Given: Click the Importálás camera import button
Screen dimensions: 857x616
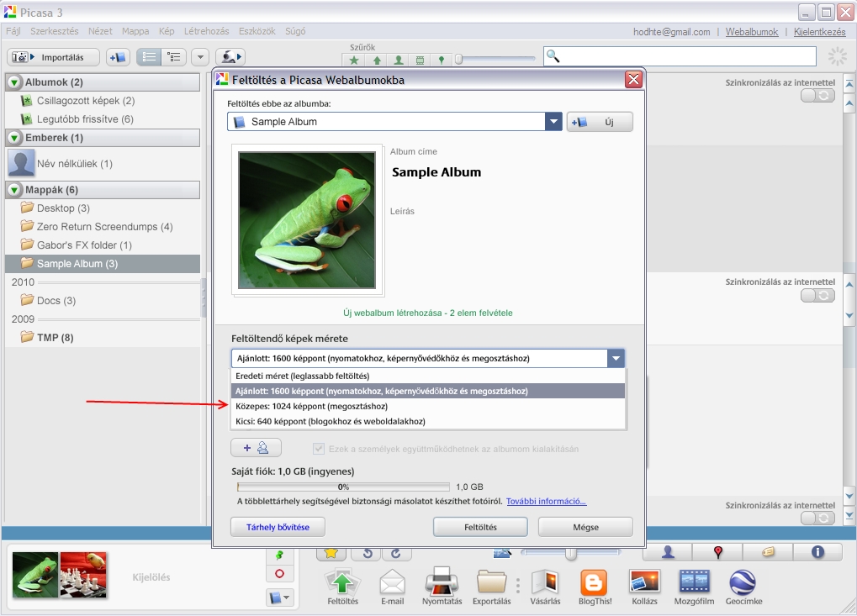Looking at the screenshot, I should point(54,57).
